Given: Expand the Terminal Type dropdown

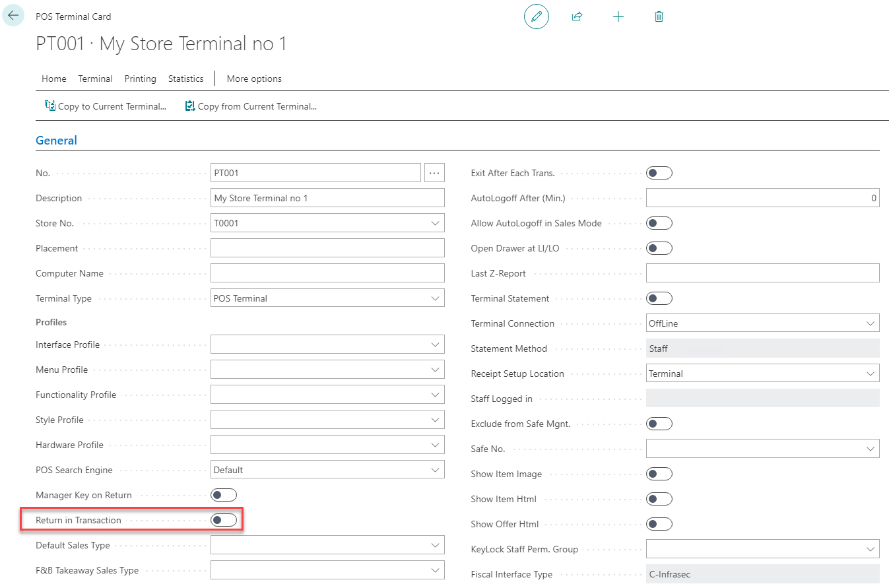Looking at the screenshot, I should click(435, 298).
